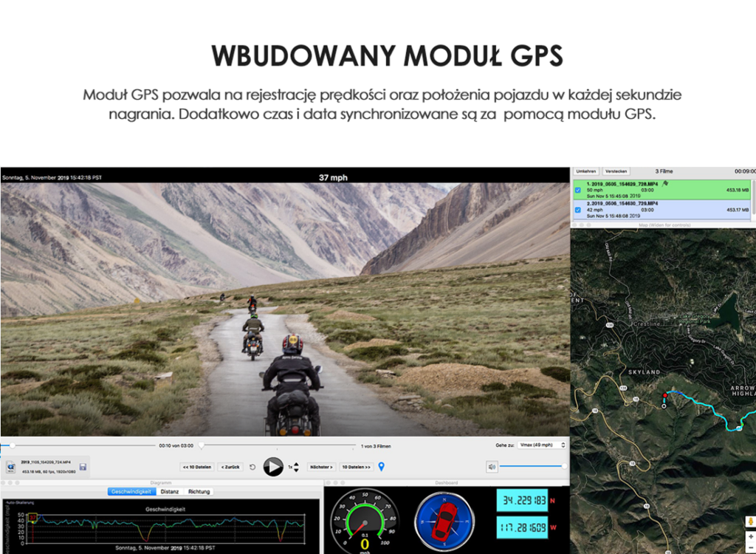Click the Umkehren button
756x554 pixels.
pyautogui.click(x=585, y=171)
